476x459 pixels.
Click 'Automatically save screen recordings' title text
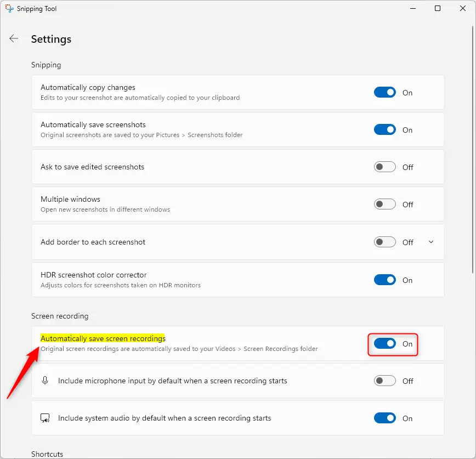(x=103, y=338)
